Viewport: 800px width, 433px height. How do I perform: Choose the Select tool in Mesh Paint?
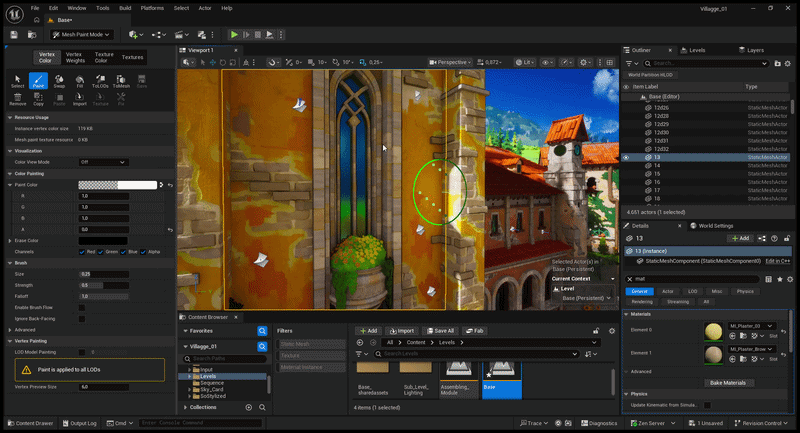[17, 81]
